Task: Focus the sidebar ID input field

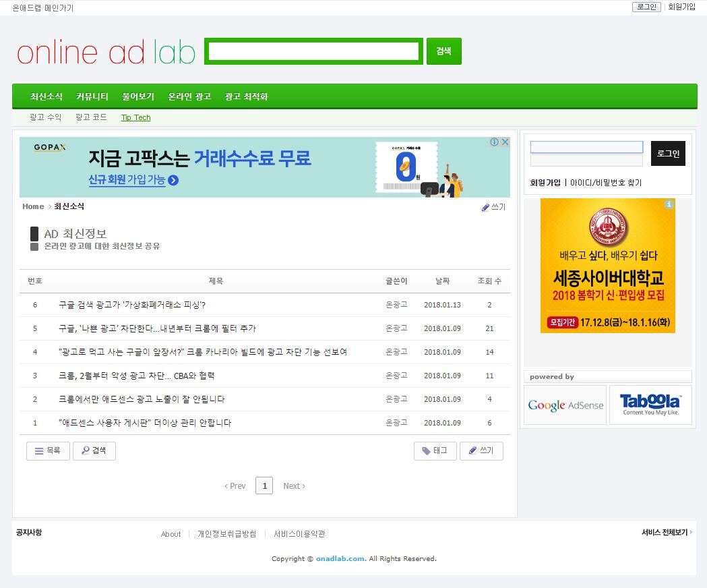Action: (x=586, y=147)
